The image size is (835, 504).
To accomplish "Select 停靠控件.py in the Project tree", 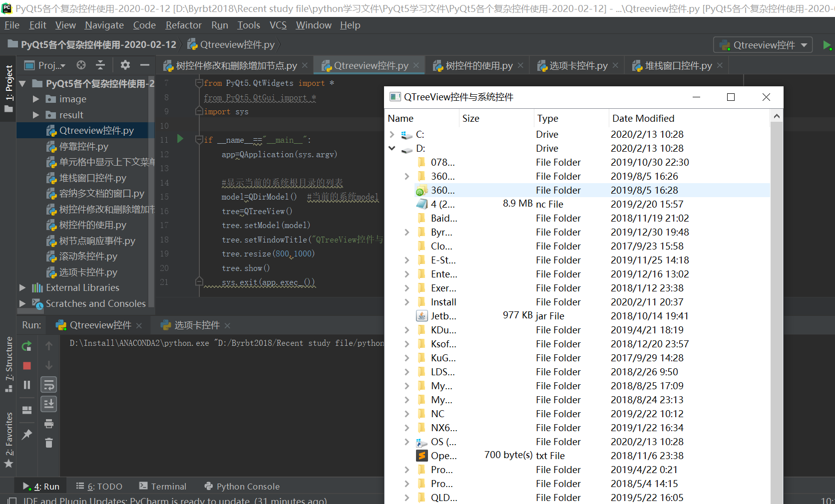I will 83,146.
